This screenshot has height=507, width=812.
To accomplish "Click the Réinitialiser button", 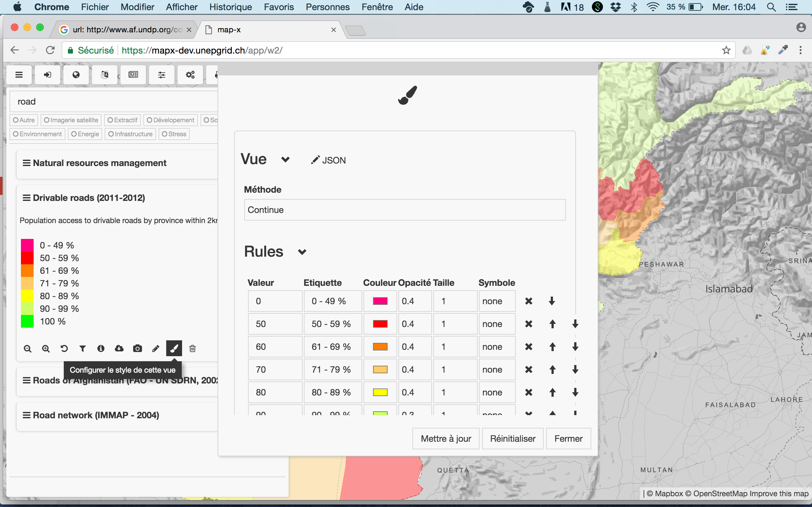I will [x=512, y=438].
